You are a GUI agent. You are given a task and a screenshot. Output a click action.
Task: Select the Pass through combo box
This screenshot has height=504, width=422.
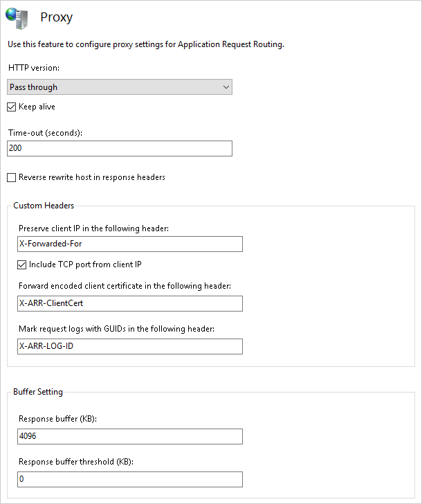pos(120,87)
